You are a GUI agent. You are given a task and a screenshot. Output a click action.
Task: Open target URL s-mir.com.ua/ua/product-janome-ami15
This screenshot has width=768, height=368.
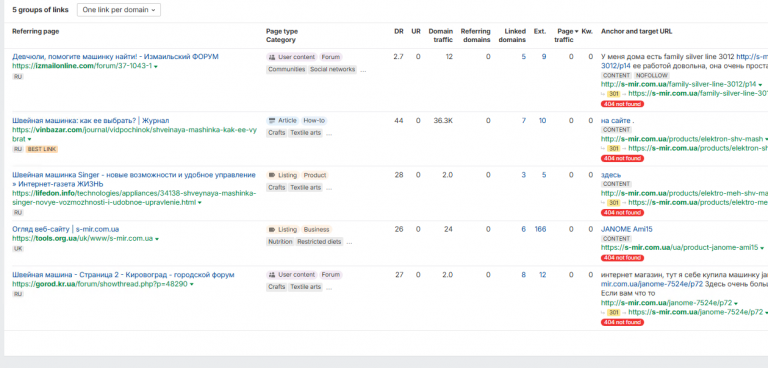tap(679, 247)
